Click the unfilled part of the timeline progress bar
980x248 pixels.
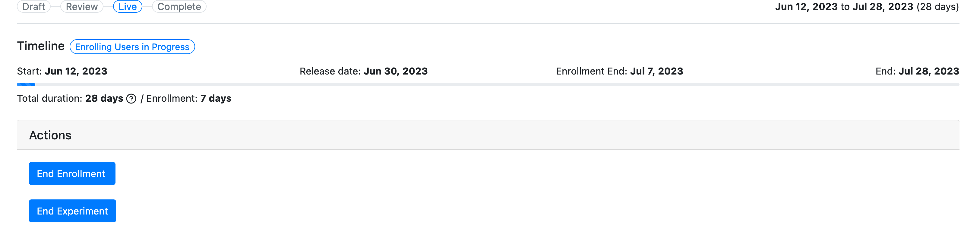click(497, 84)
